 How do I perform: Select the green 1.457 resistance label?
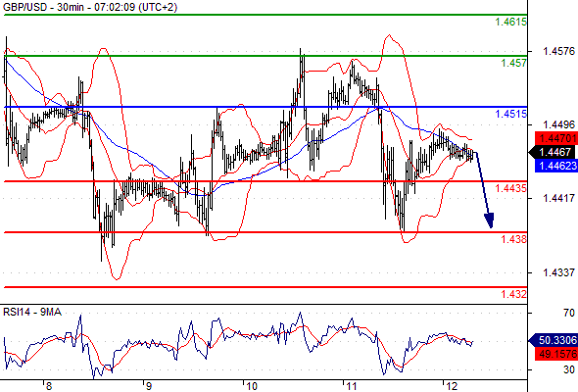[x=514, y=63]
